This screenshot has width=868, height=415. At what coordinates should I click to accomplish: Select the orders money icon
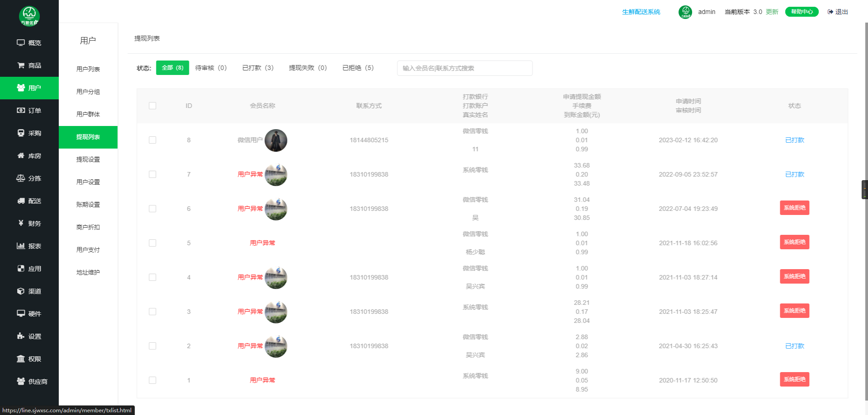point(21,111)
